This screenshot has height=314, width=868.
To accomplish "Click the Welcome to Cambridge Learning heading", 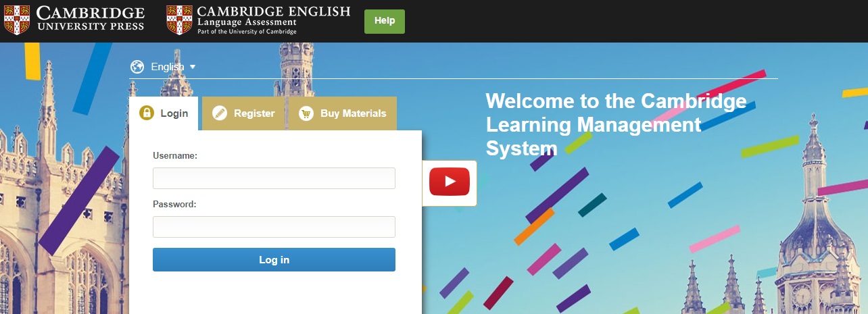I will [x=616, y=125].
